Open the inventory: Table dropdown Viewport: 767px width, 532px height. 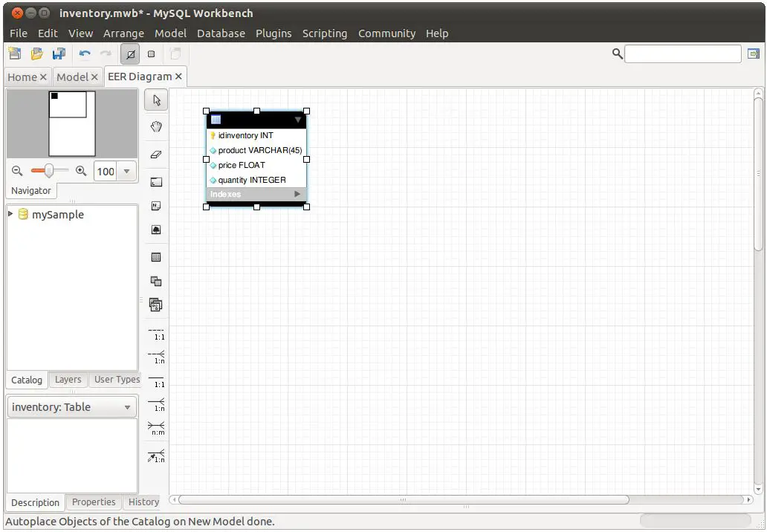pos(127,407)
